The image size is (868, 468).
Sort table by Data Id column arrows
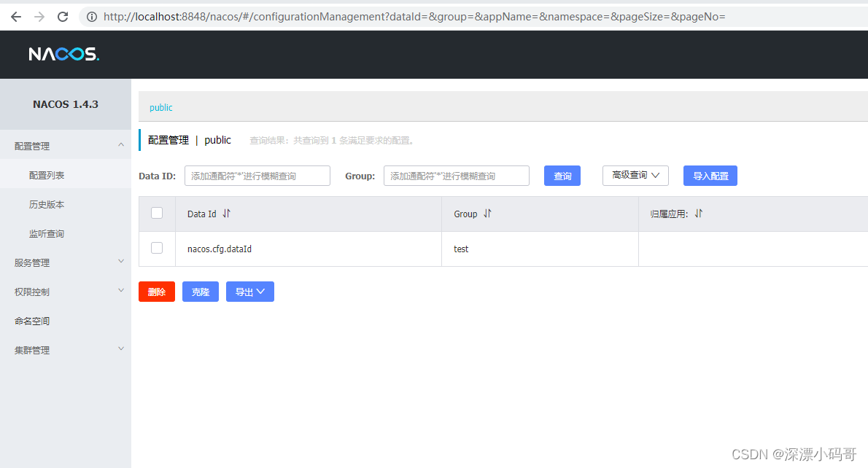(225, 214)
